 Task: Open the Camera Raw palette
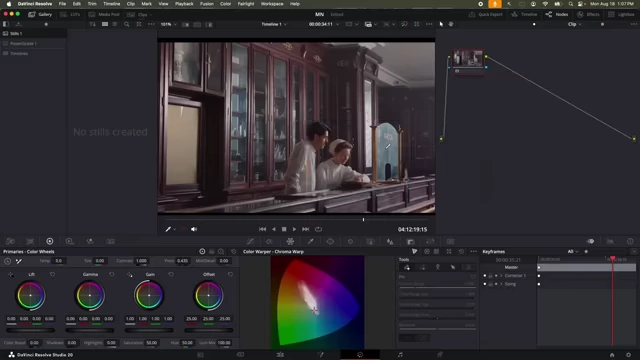click(10, 241)
